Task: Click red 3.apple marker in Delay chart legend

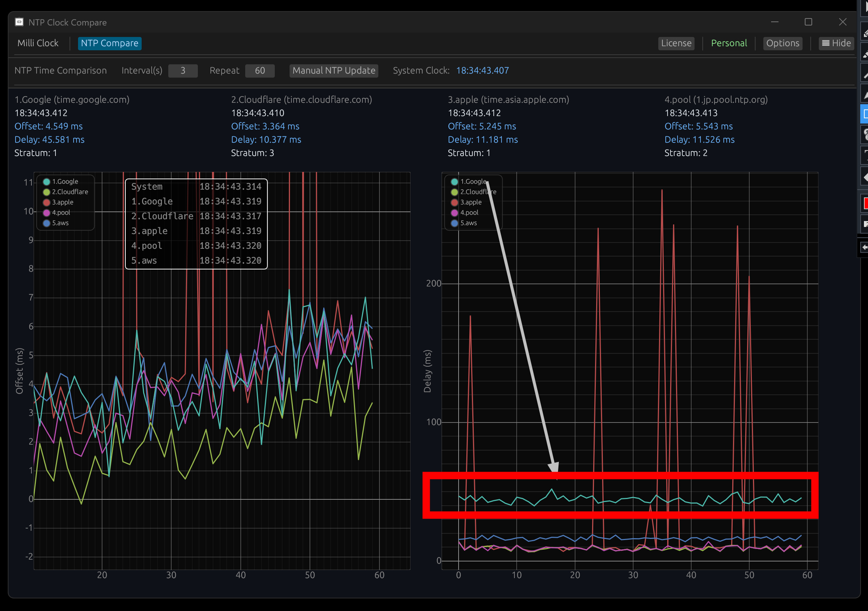Action: coord(455,203)
